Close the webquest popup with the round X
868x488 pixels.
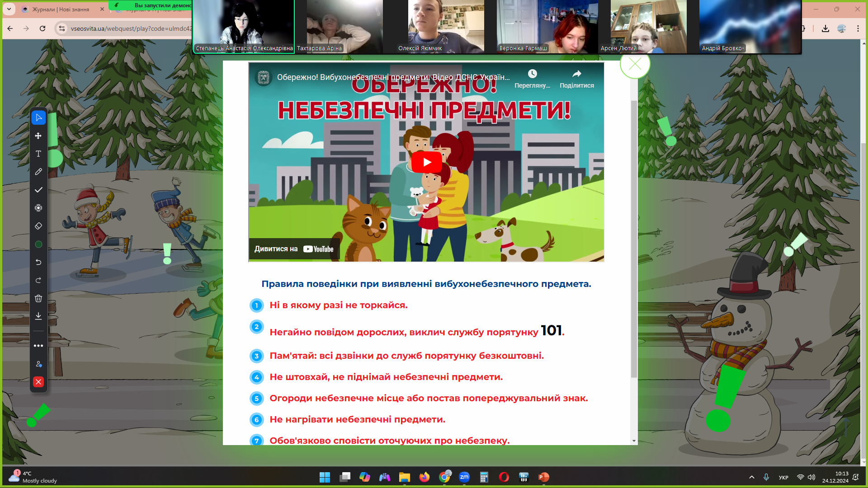tap(635, 64)
